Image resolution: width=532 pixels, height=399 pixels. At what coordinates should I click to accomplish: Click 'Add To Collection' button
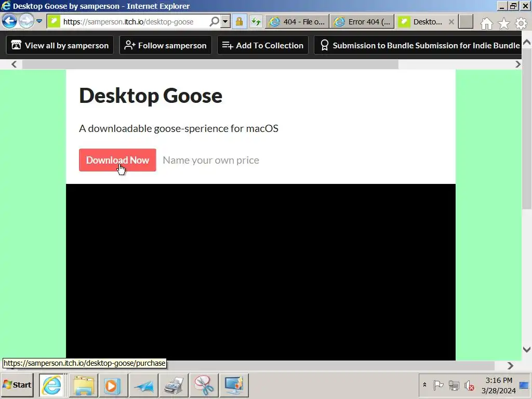pos(262,45)
